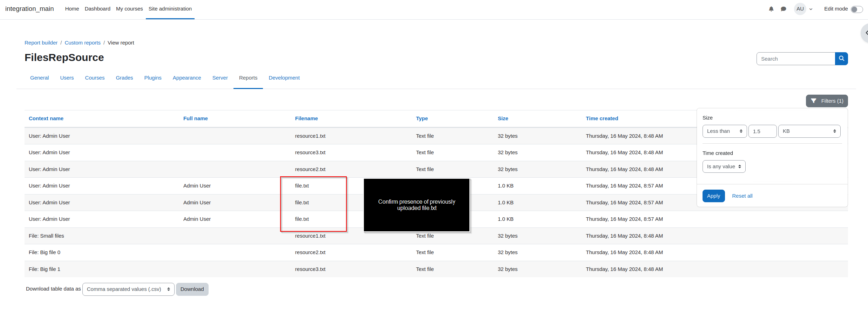Screen dimensions: 868x327
Task: Switch to the Appearance tab
Action: coord(187,78)
